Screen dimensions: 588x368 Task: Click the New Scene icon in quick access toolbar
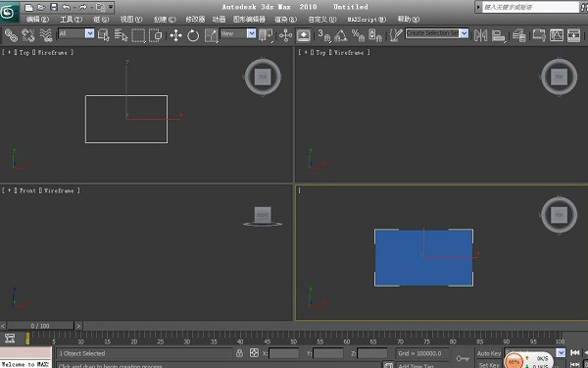click(x=28, y=7)
